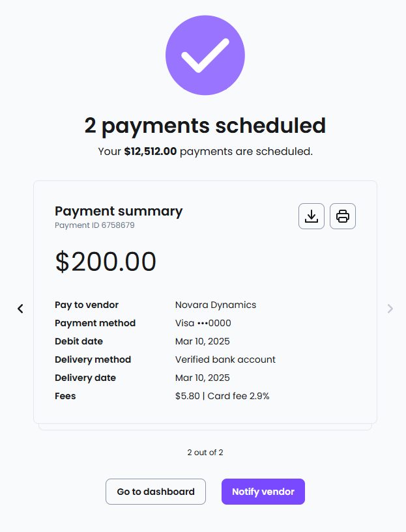406x532 pixels.
Task: Click the $12,512.00 total amount text
Action: [x=151, y=151]
